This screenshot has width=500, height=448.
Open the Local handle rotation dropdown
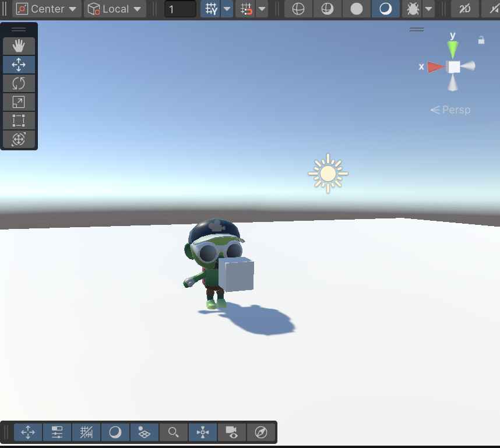(x=115, y=9)
